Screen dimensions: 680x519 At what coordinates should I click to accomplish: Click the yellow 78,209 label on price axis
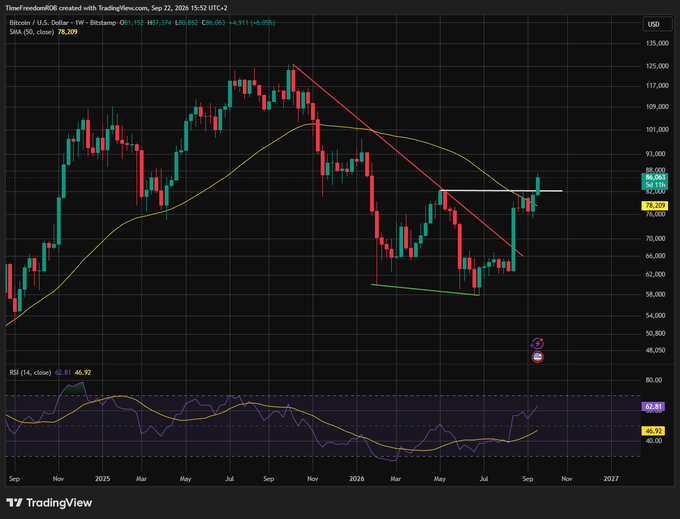655,206
